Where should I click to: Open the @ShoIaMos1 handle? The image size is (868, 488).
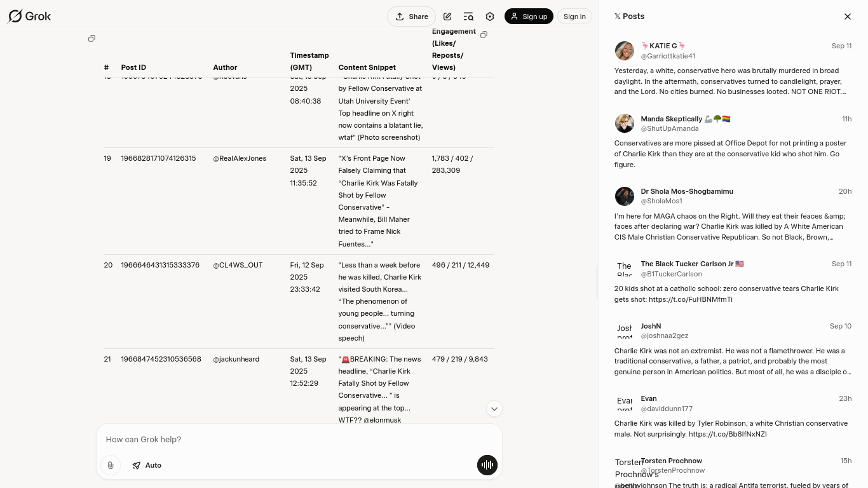pyautogui.click(x=661, y=201)
